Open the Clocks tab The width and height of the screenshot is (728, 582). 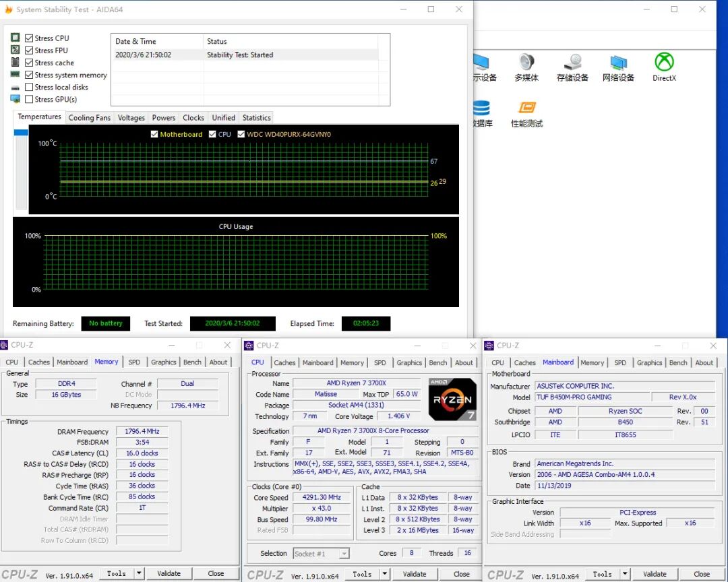(193, 117)
